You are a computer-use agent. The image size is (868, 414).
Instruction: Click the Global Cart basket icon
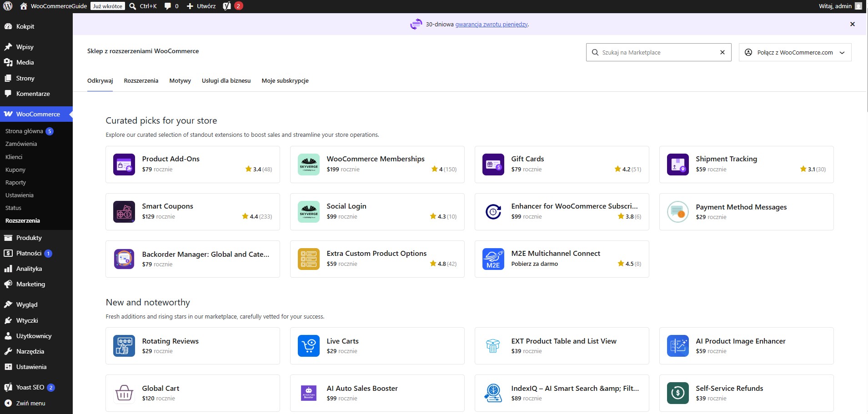tap(124, 393)
